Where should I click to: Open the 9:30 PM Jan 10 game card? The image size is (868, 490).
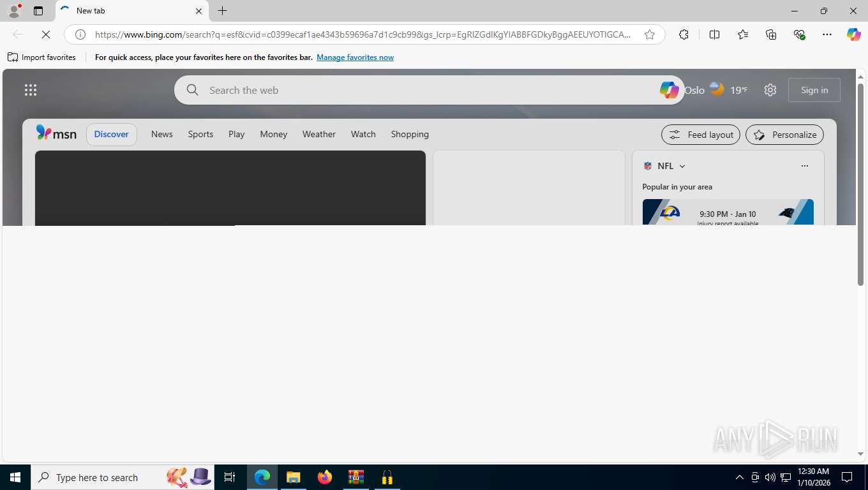tap(728, 212)
